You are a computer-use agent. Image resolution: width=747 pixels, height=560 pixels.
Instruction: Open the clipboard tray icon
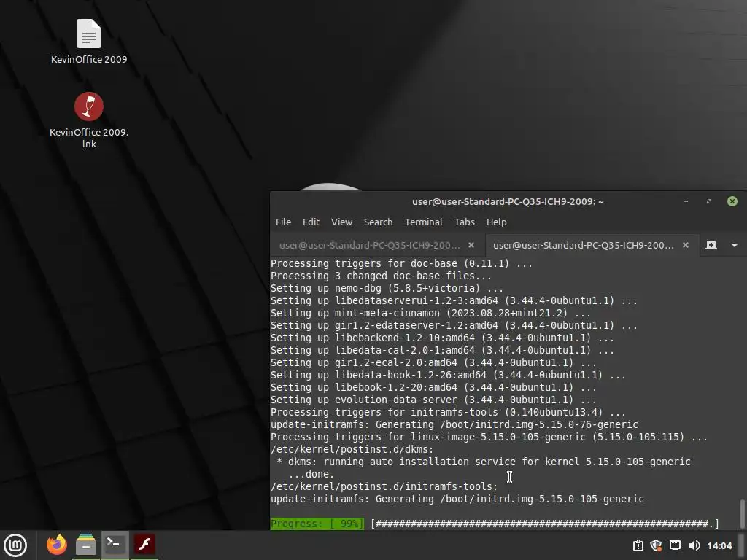pyautogui.click(x=638, y=545)
